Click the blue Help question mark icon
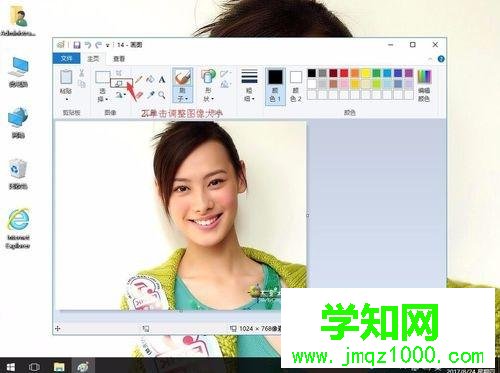This screenshot has width=500, height=373. click(x=441, y=59)
